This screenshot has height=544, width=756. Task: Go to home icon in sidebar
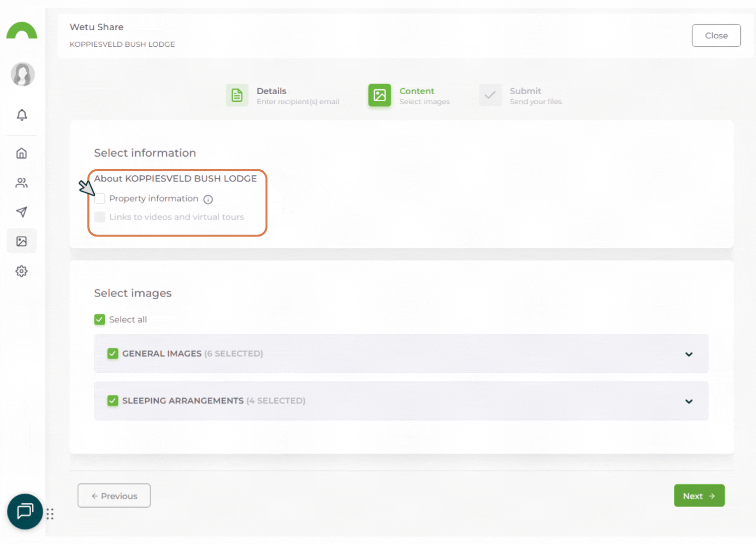[x=22, y=153]
